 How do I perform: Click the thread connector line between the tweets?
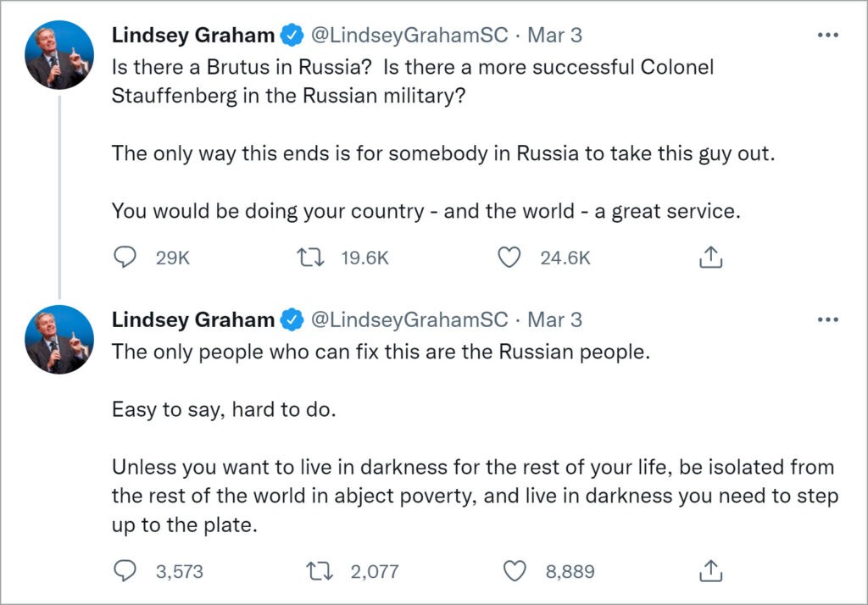(x=59, y=195)
